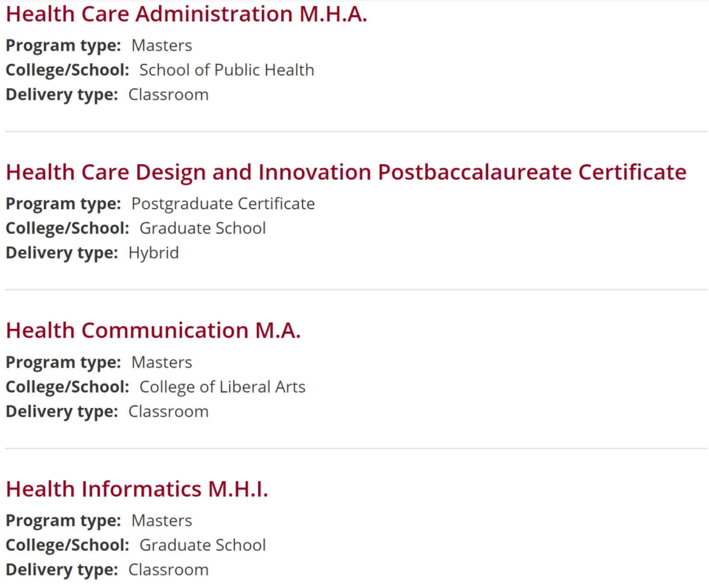This screenshot has height=588, width=709.
Task: Click 'Classroom' under Health Informatics M.H.I.
Action: tap(168, 570)
